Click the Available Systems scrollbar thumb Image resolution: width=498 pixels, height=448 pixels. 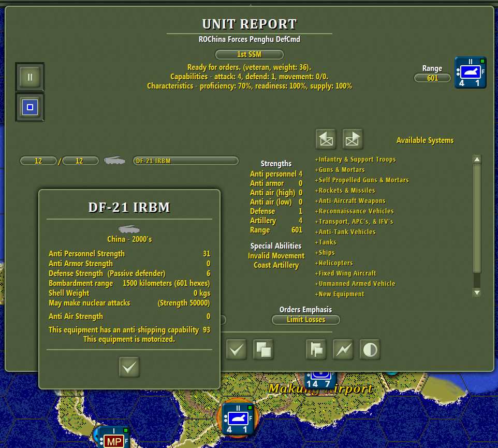477,219
